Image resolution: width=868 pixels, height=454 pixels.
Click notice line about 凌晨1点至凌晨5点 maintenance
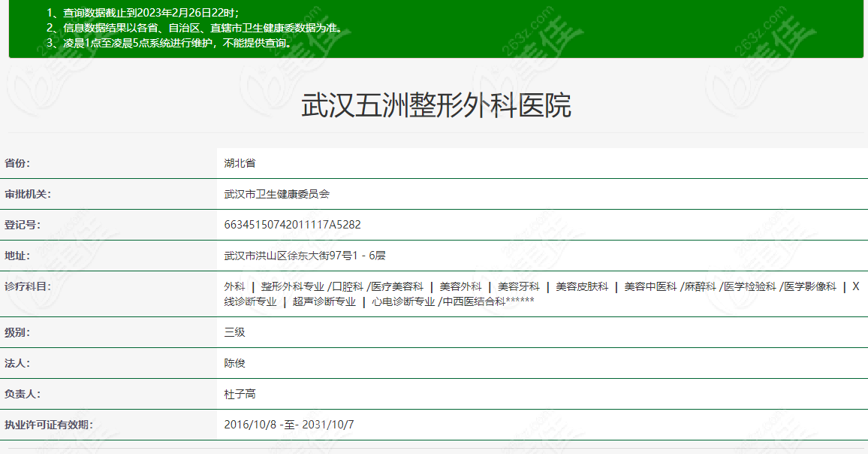pyautogui.click(x=170, y=43)
